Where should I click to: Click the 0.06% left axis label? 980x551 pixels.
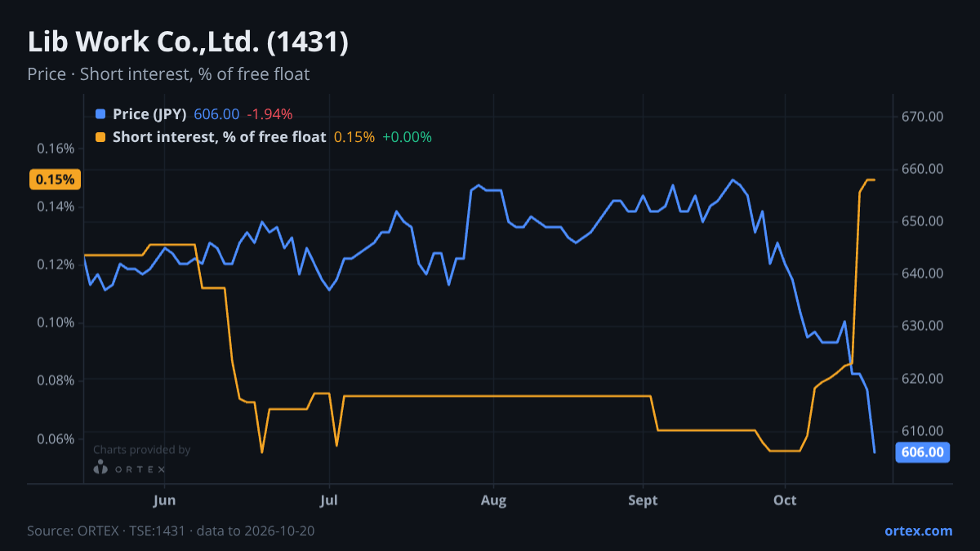pos(56,439)
